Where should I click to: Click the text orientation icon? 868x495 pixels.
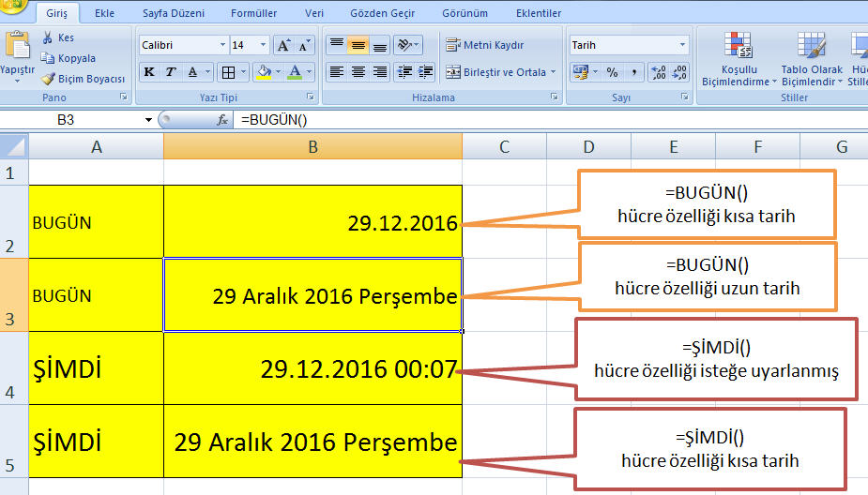[405, 45]
